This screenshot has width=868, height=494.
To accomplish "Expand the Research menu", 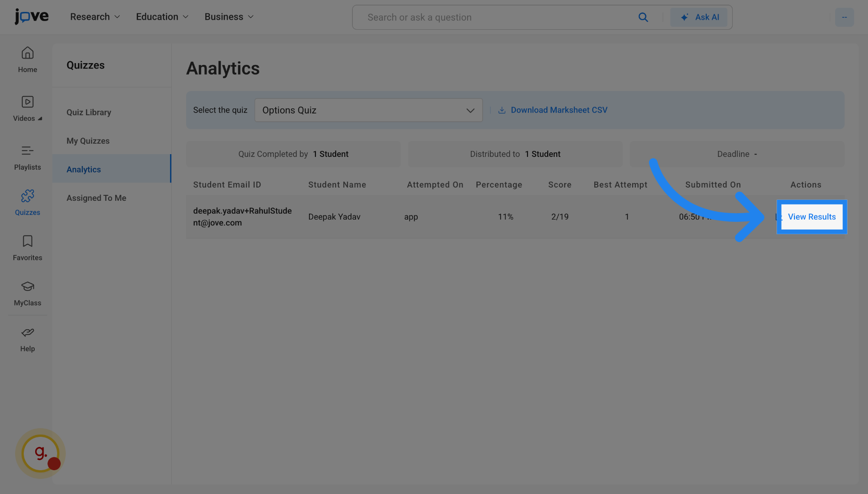I will (95, 17).
